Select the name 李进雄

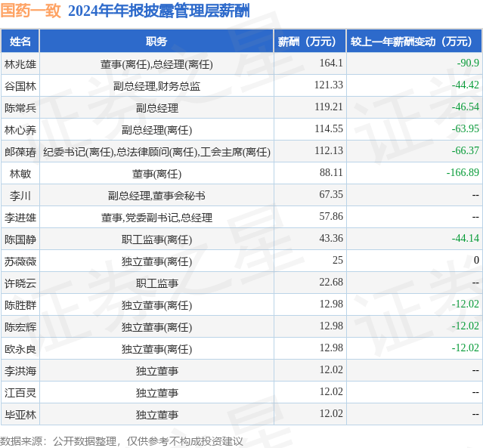[x=20, y=218]
